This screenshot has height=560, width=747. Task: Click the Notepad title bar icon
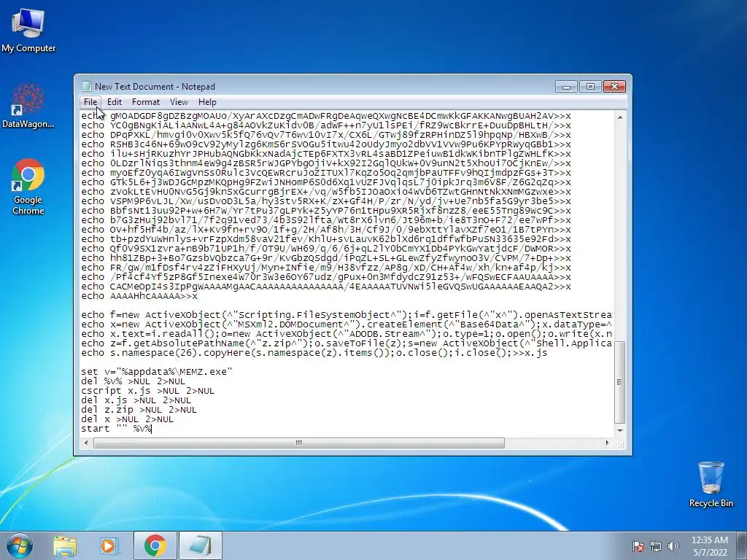click(x=86, y=86)
